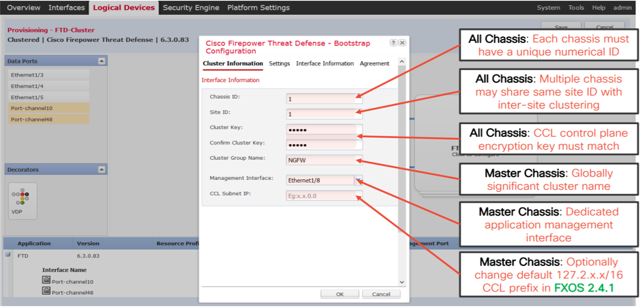Switch to the Interfaces tab

[x=67, y=8]
